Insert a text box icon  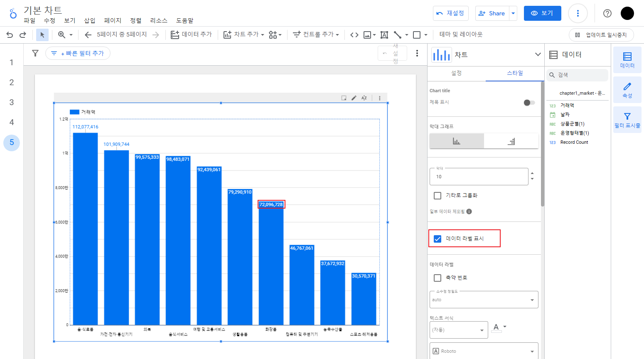coord(384,35)
